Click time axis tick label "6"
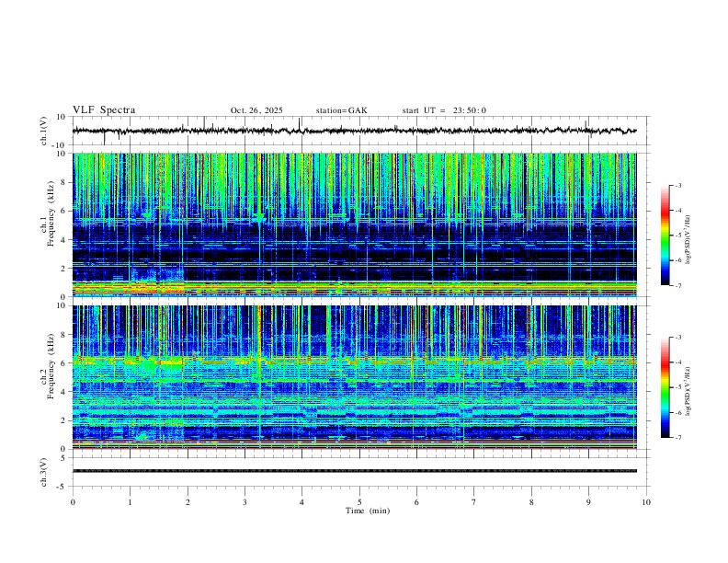 (x=416, y=502)
